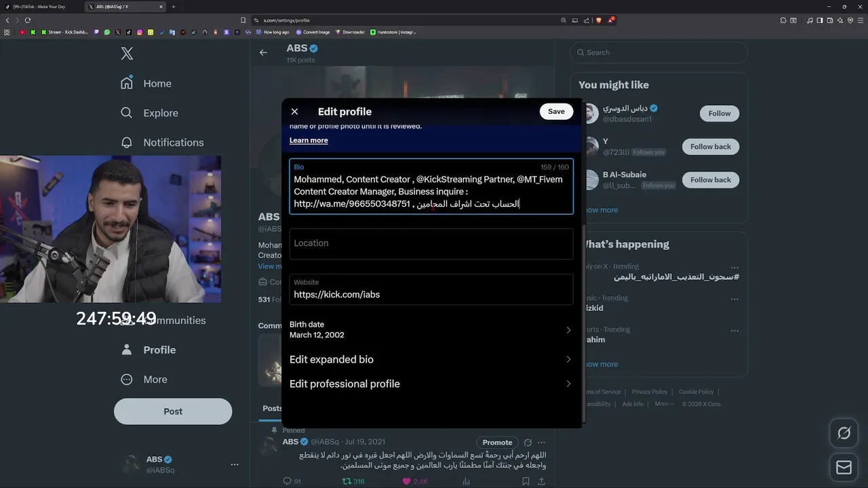
Task: Open the Home page from the sidebar
Action: (146, 83)
